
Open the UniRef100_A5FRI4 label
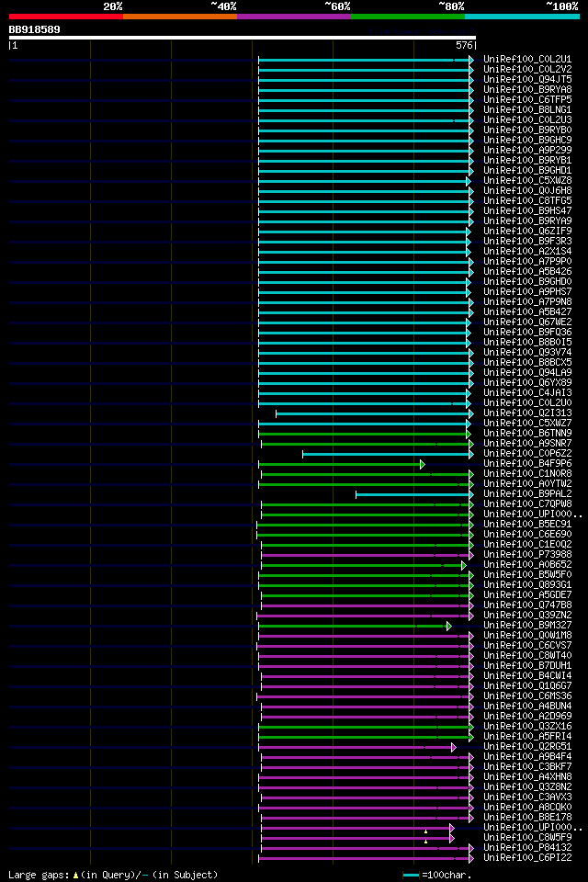point(527,738)
